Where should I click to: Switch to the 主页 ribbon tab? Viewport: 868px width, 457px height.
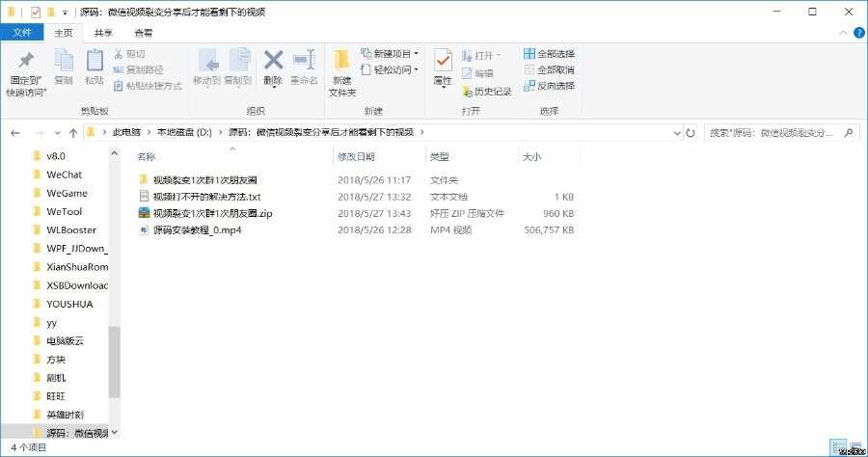coord(63,33)
